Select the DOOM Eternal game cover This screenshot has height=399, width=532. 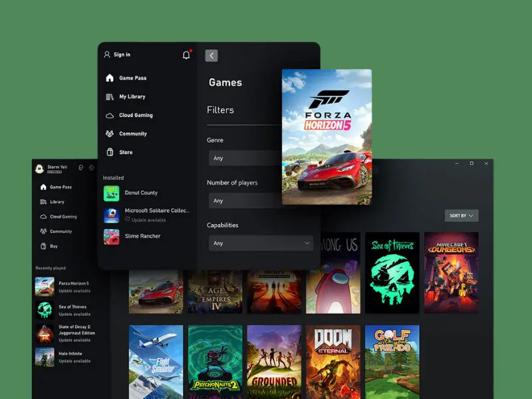click(333, 360)
